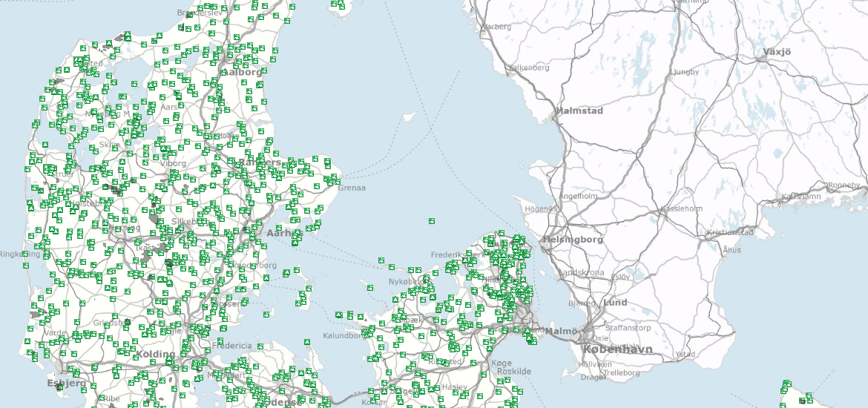Select the Helsingborg city label
The height and width of the screenshot is (408, 868).
(x=572, y=240)
